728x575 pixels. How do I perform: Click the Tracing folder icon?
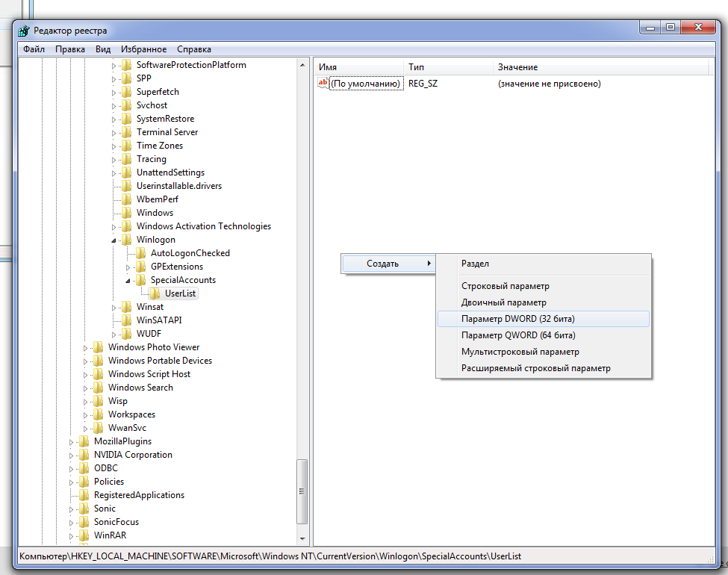[x=127, y=159]
